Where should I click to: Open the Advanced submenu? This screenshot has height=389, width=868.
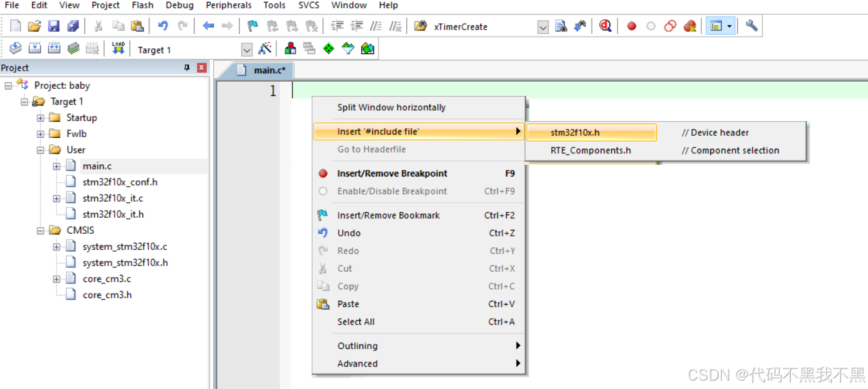[x=418, y=363]
